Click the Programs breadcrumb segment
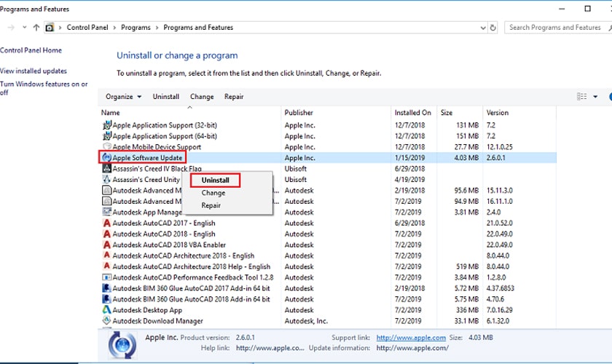This screenshot has width=612, height=364. click(x=136, y=28)
